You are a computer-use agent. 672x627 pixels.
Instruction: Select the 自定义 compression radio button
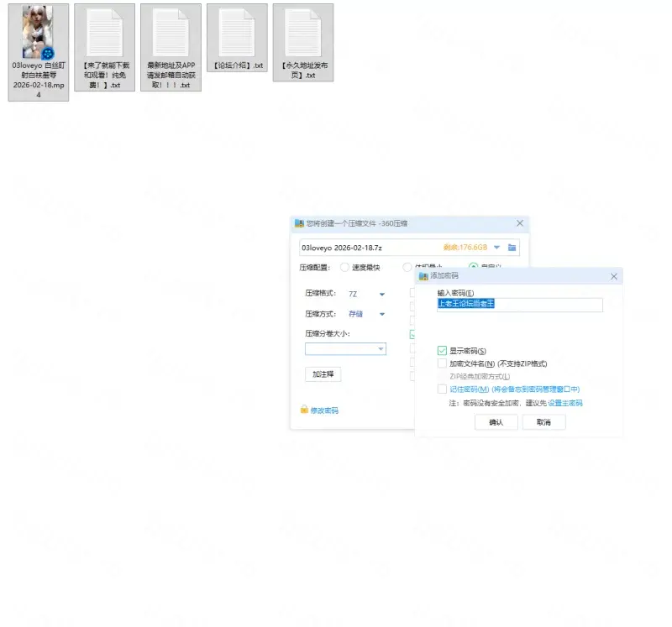click(473, 266)
